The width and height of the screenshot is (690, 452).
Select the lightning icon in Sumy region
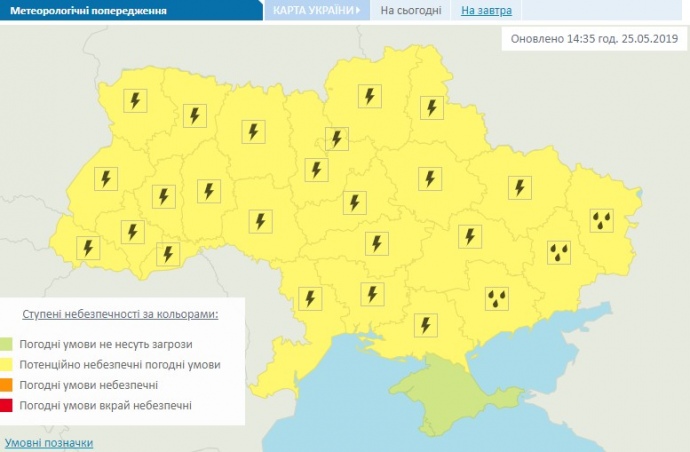[x=432, y=108]
